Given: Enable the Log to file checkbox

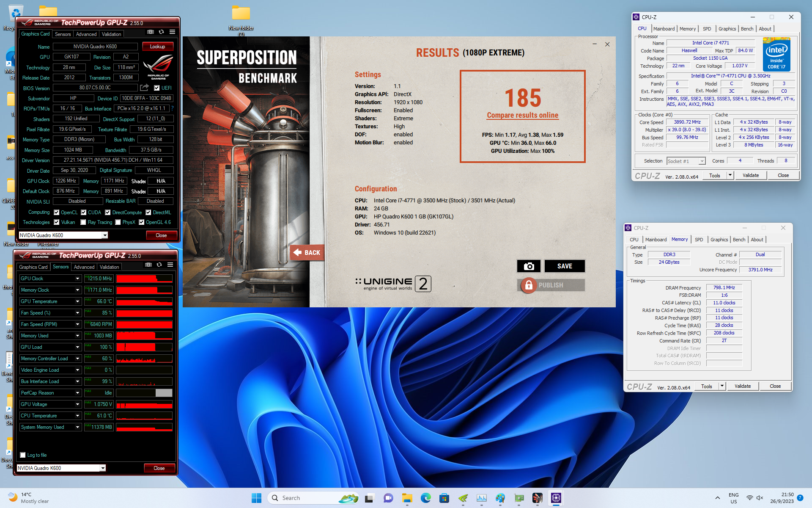Looking at the screenshot, I should click(23, 455).
